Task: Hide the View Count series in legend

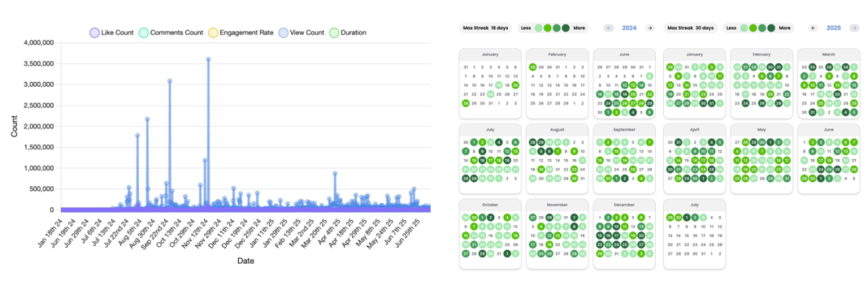Action: pyautogui.click(x=301, y=33)
